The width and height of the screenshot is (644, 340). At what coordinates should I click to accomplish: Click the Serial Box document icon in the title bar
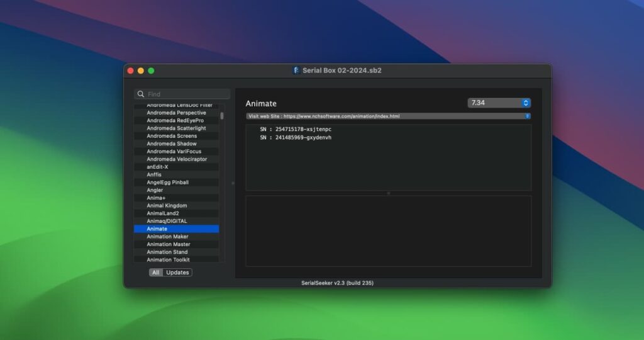(x=296, y=71)
